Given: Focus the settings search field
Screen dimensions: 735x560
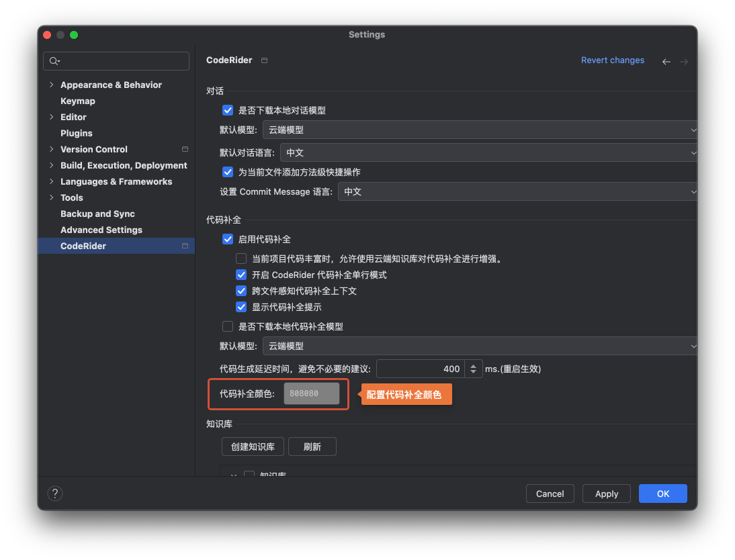Looking at the screenshot, I should pyautogui.click(x=116, y=61).
